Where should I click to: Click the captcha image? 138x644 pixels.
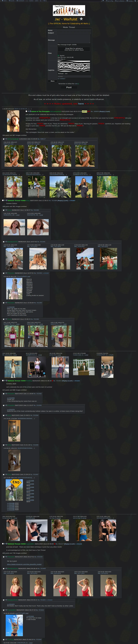coord(74,66)
